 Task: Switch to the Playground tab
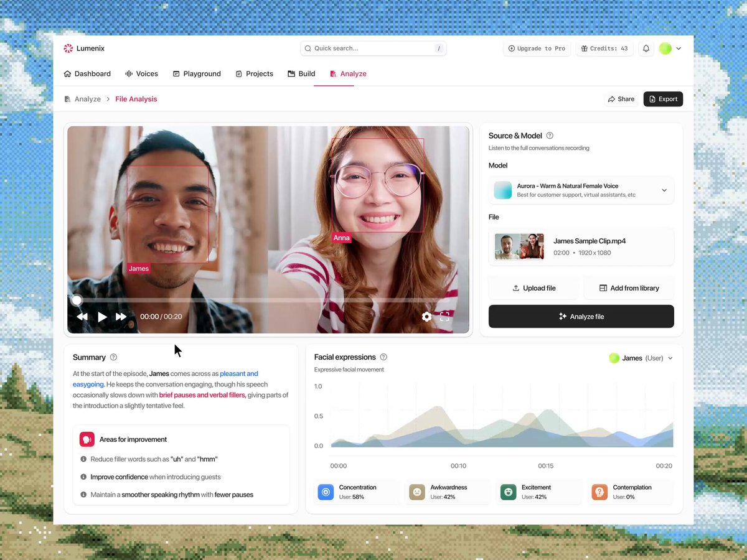197,73
